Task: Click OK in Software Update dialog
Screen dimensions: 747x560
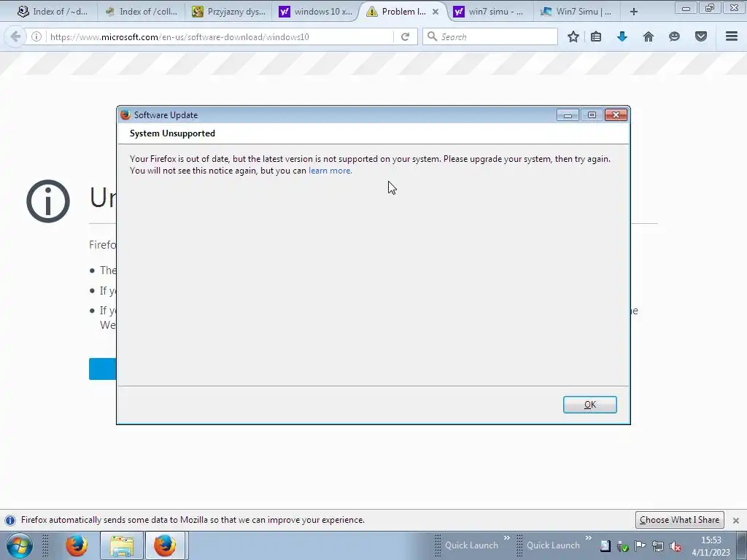Action: click(589, 405)
